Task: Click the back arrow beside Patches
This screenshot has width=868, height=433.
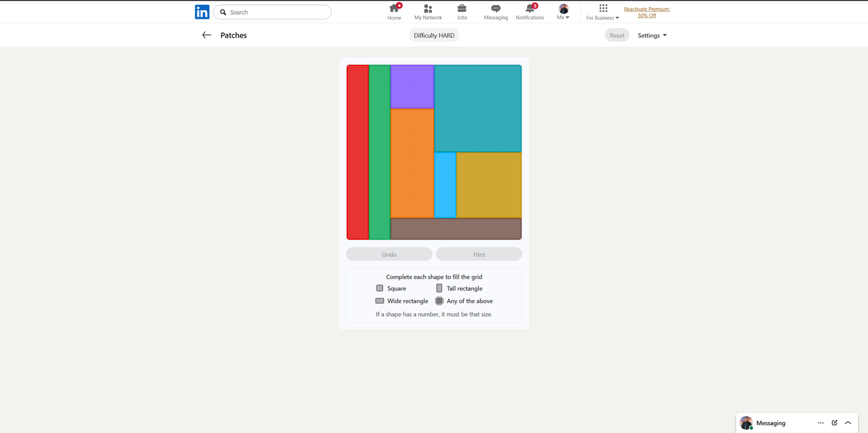Action: (x=206, y=35)
